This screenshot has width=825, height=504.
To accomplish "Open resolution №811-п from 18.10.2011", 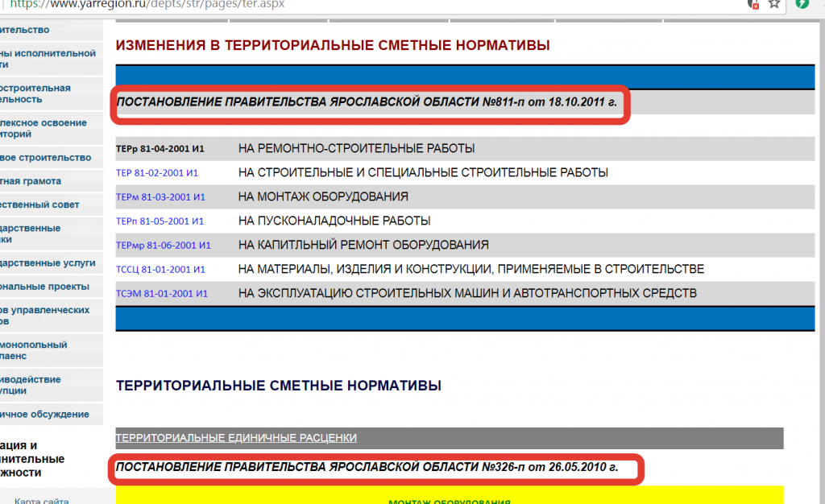I will (x=369, y=102).
